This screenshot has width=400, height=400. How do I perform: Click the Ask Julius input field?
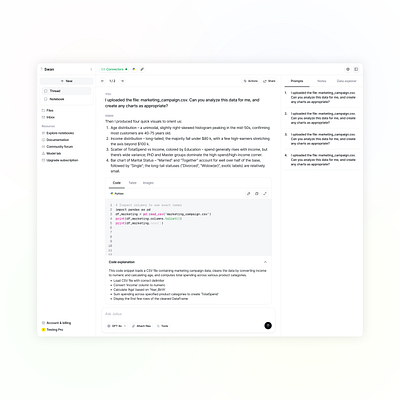click(x=188, y=314)
